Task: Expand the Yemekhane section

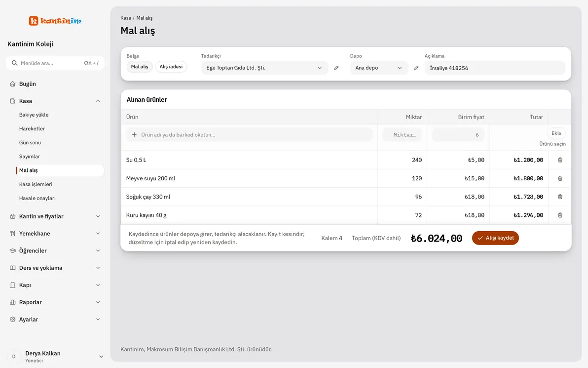Action: 98,234
